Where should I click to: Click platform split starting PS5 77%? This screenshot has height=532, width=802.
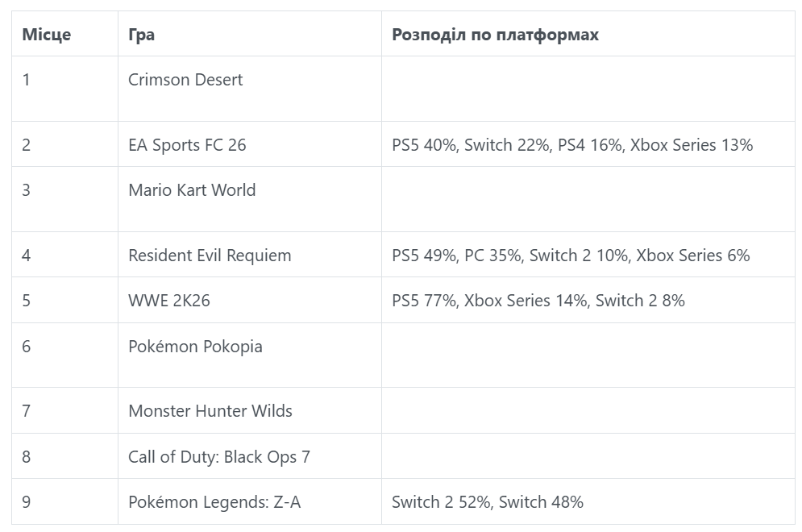[x=588, y=300]
